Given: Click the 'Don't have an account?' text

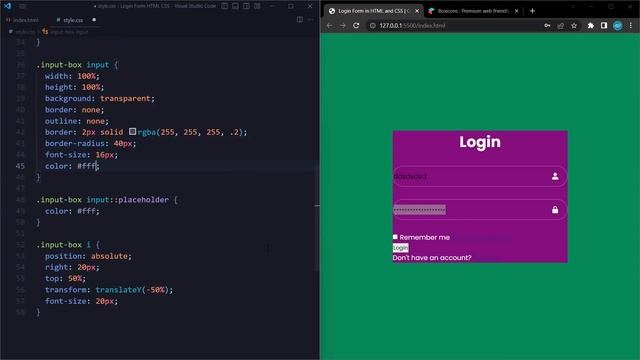Looking at the screenshot, I should click(432, 258).
